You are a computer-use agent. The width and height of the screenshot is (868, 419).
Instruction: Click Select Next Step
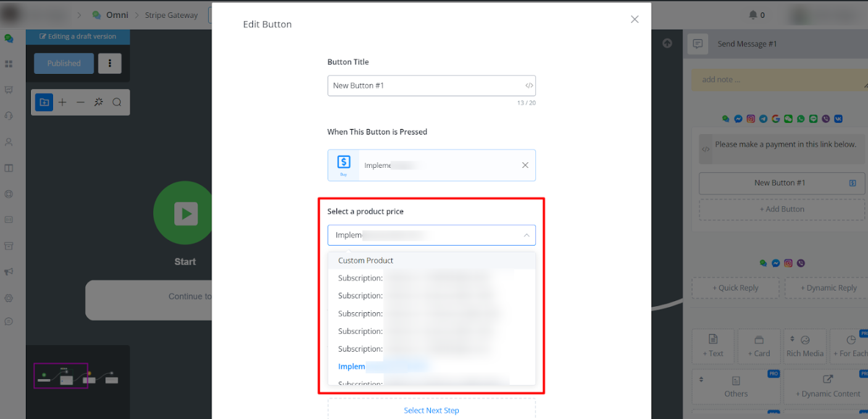pyautogui.click(x=431, y=410)
